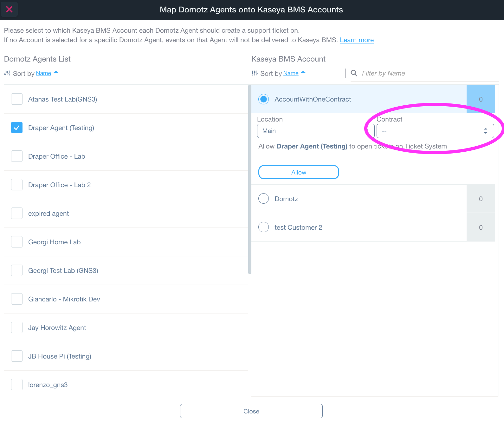Check the Atanas Test Lab(GNS3) checkbox
504x422 pixels.
(x=17, y=99)
